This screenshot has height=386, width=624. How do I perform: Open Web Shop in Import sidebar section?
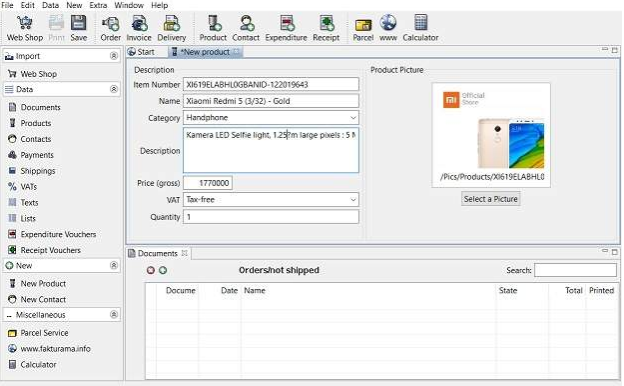[33, 74]
